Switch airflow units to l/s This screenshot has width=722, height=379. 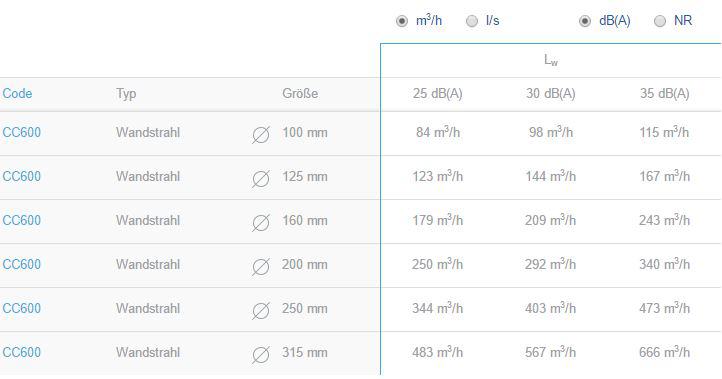[472, 21]
